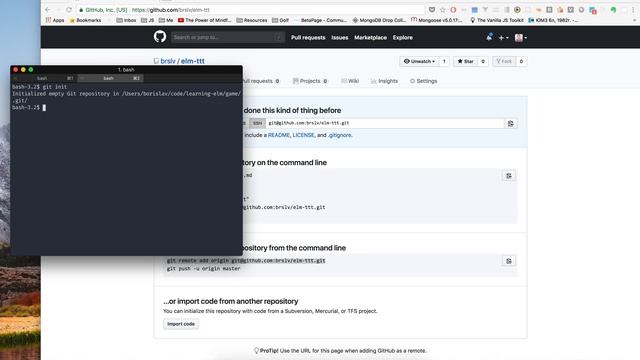Switch to the Settings tab

click(423, 81)
